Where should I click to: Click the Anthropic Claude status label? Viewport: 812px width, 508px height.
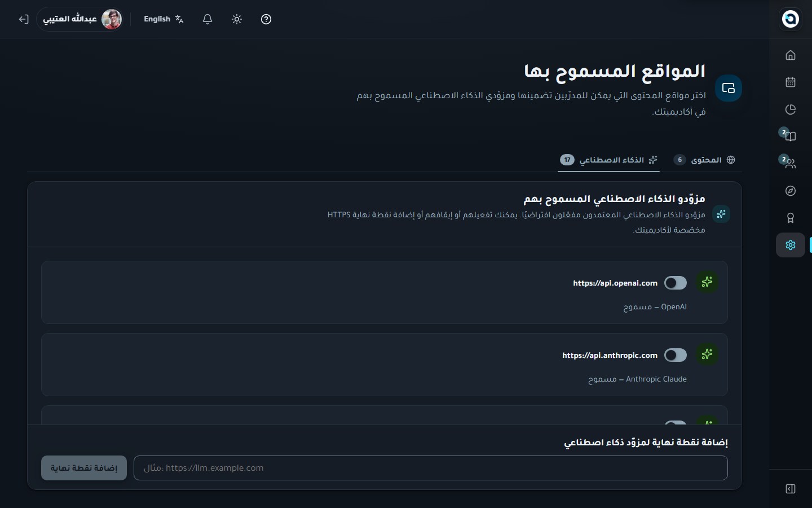tap(637, 379)
